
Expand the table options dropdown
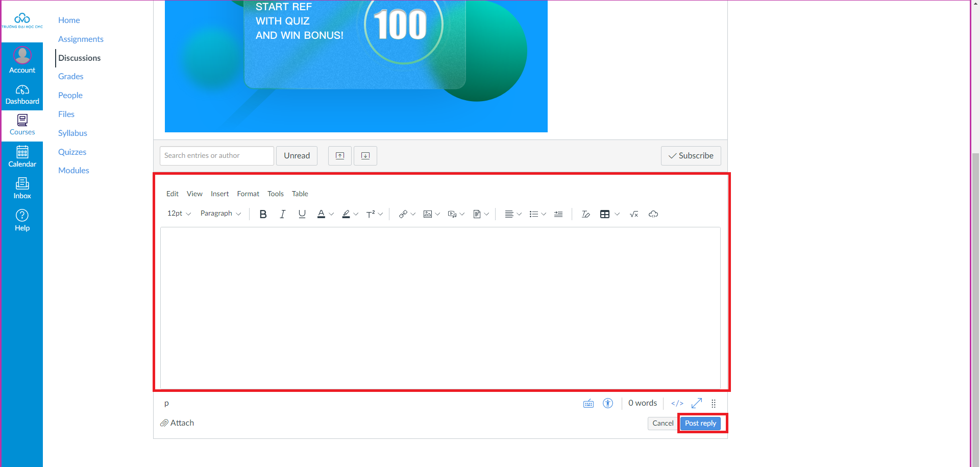(x=617, y=214)
